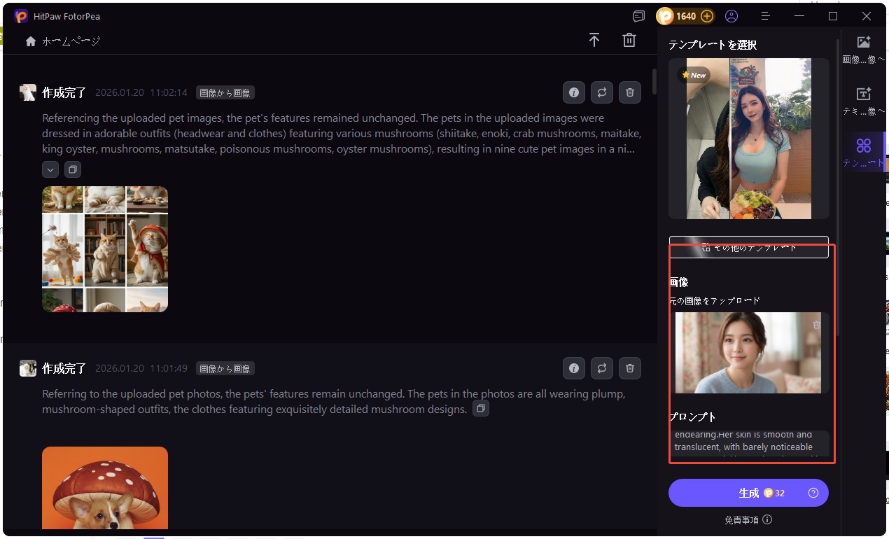Open the nine-cat grid result thumbnail
This screenshot has height=539, width=889.
[105, 249]
